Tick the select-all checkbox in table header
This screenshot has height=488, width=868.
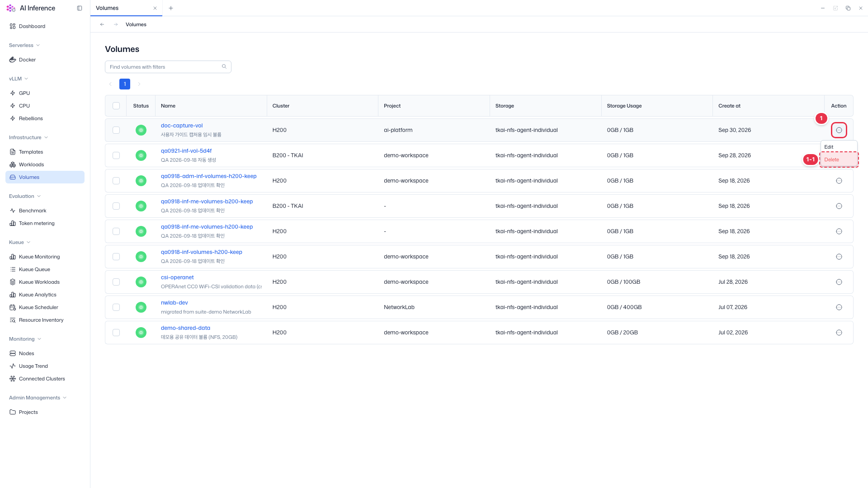116,106
